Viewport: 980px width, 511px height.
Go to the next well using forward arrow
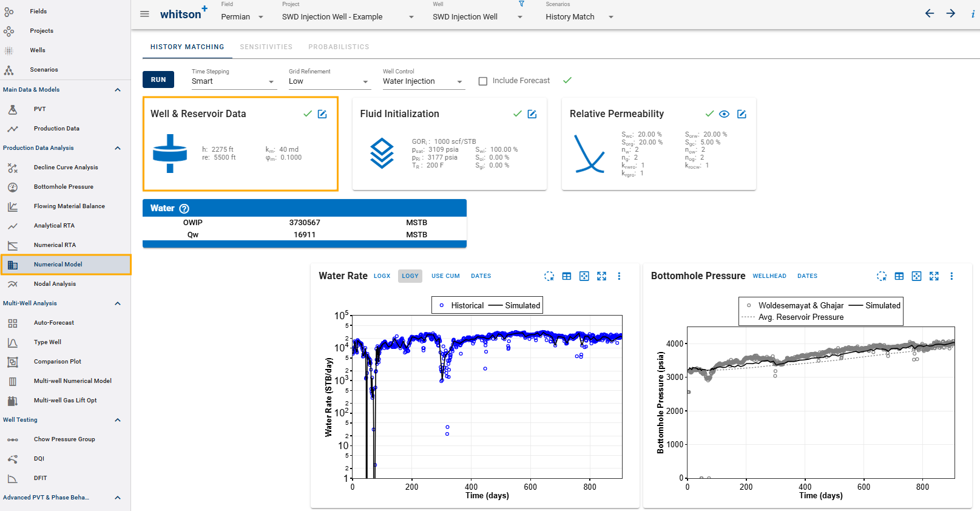point(950,13)
